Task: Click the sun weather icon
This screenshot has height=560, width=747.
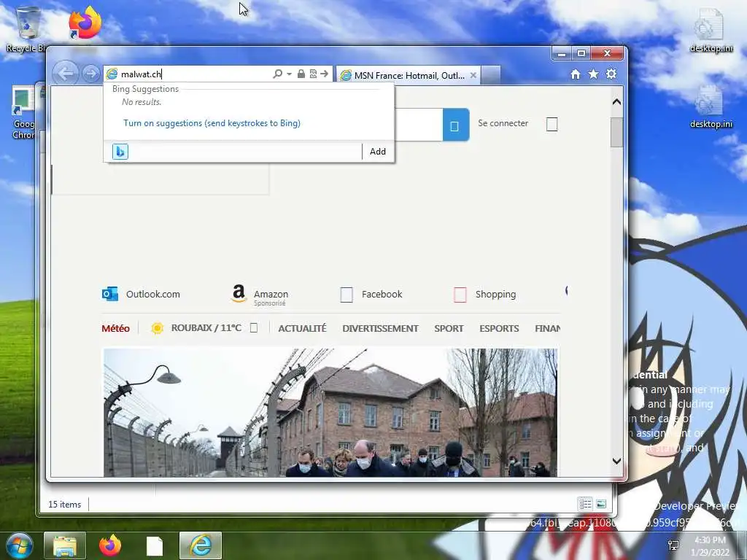Action: (158, 328)
